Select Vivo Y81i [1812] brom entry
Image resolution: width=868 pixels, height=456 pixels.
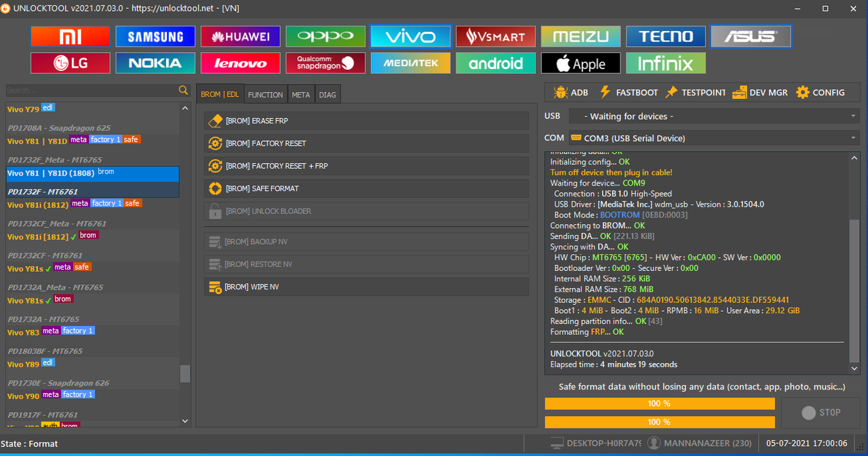(x=93, y=236)
